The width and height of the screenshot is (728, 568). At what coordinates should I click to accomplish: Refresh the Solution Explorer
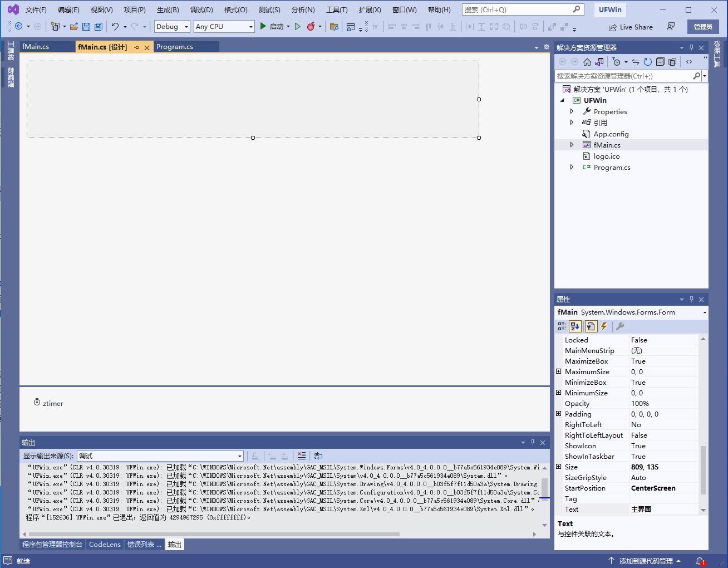point(648,62)
